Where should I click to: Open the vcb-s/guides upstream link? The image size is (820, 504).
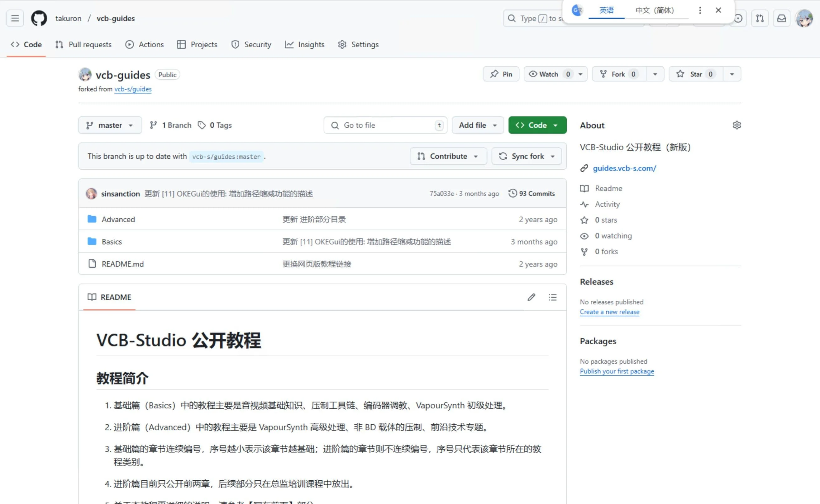[133, 89]
